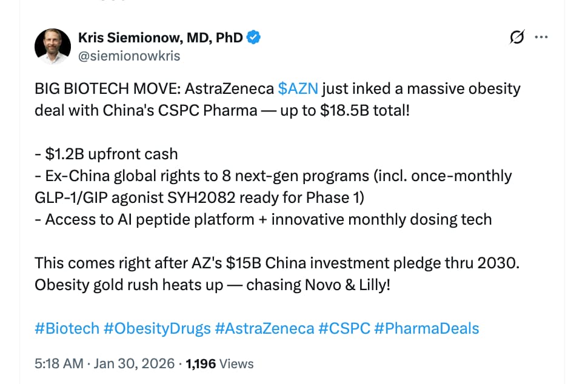The height and width of the screenshot is (384, 588).
Task: Click the blue verified badge
Action: (x=254, y=38)
